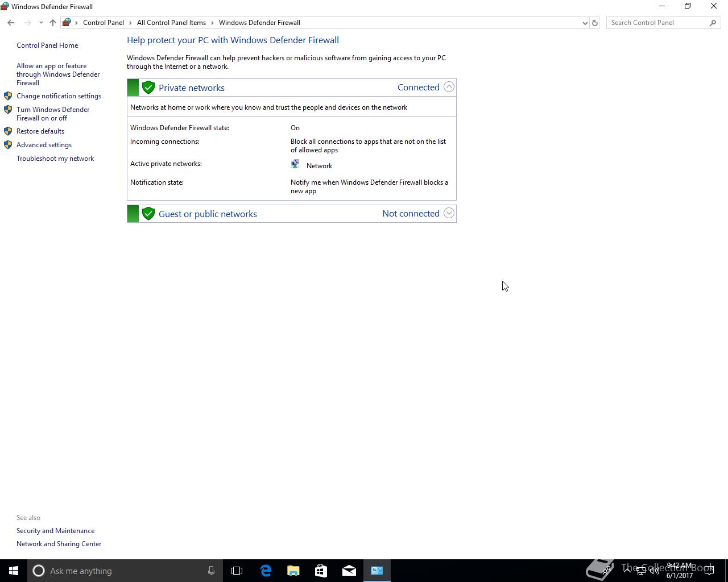Click the forward navigation arrow
This screenshot has height=582, width=728.
(x=27, y=23)
